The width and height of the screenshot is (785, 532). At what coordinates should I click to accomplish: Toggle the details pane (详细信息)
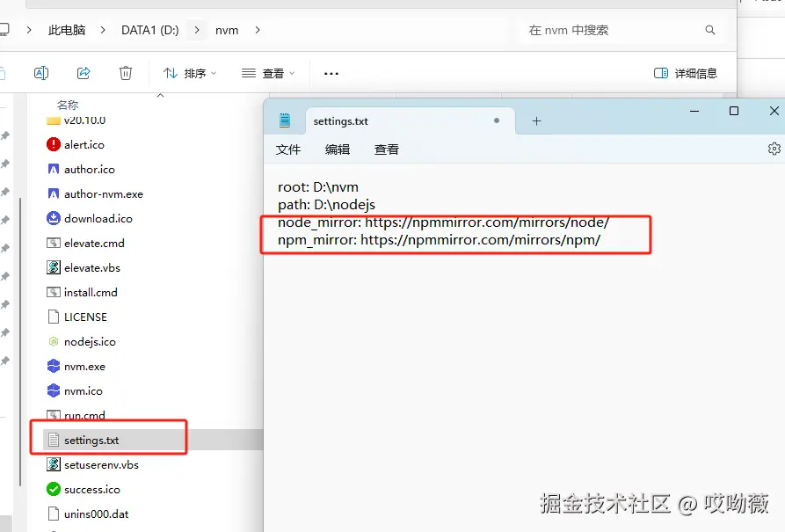[x=686, y=73]
